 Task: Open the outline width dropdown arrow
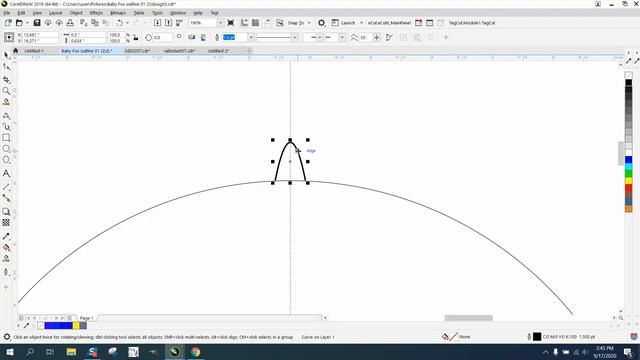251,38
